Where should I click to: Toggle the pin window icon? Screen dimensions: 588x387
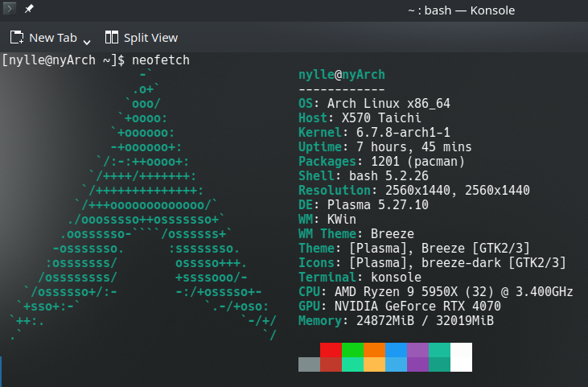[x=29, y=9]
